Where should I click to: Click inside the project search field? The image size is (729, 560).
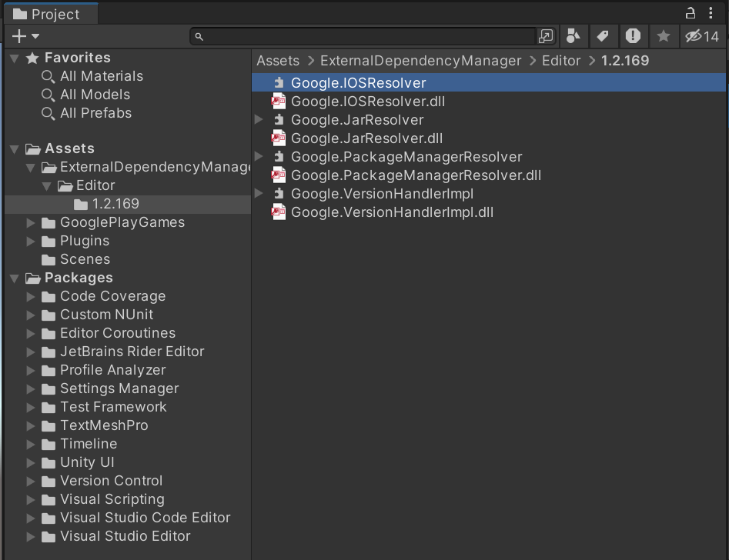pos(363,36)
